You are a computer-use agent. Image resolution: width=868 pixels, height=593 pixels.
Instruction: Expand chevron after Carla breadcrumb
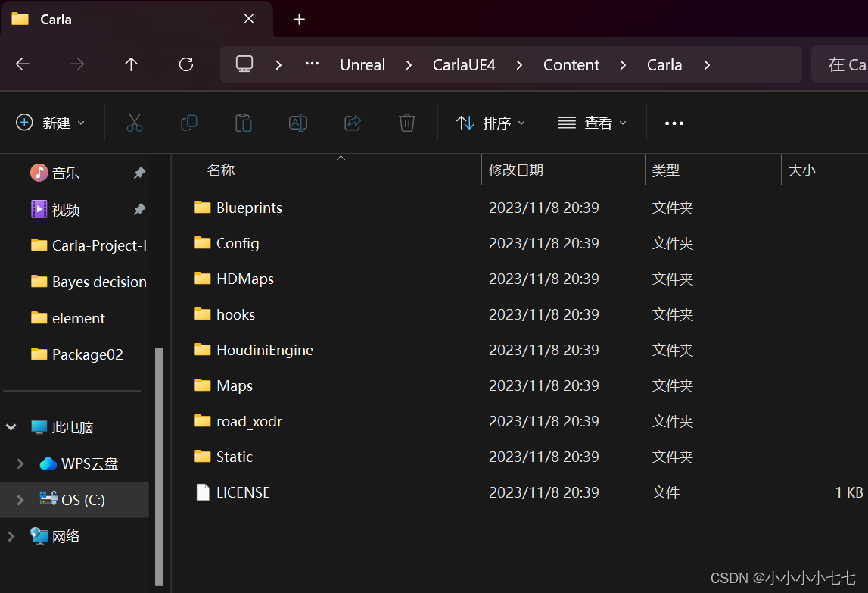707,65
